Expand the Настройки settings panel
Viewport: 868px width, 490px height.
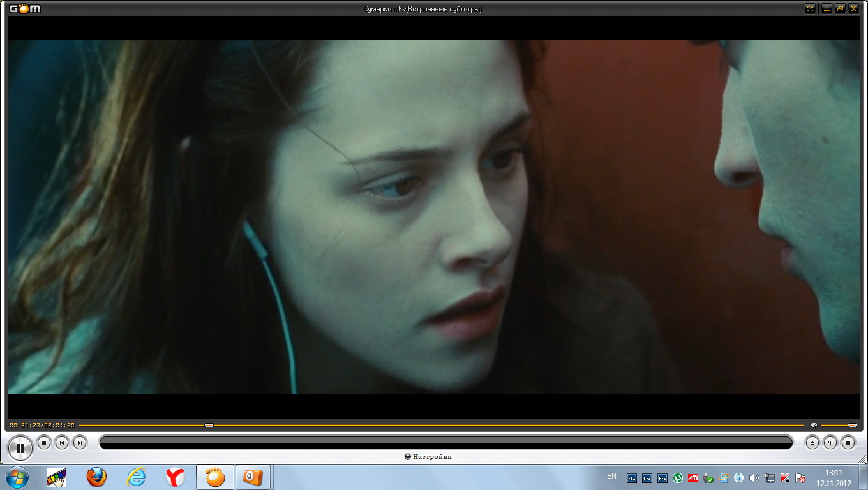429,457
